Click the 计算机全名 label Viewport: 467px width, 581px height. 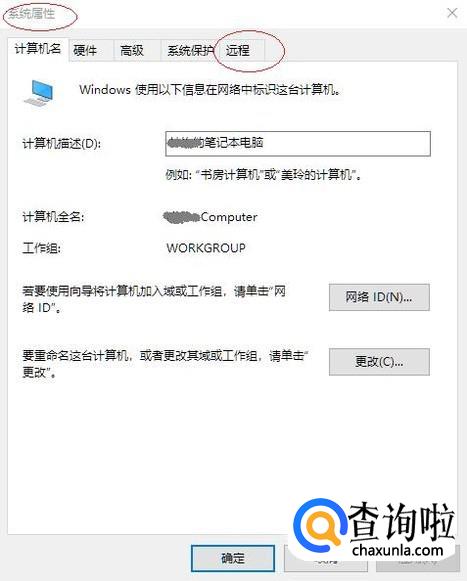point(53,217)
